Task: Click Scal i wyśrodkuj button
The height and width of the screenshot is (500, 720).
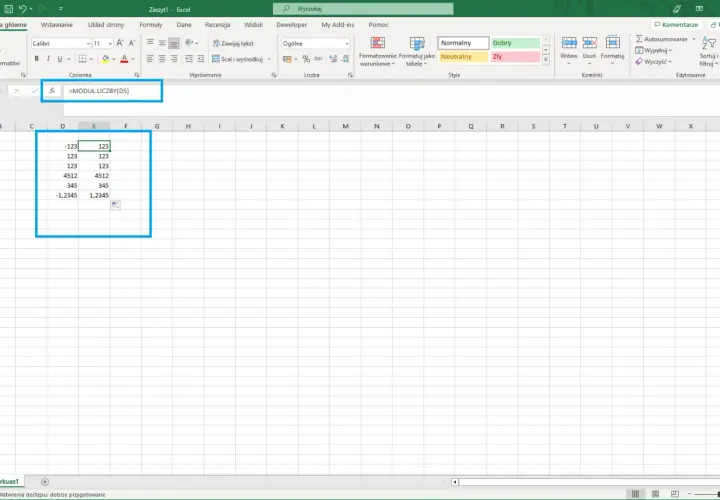Action: tap(237, 59)
